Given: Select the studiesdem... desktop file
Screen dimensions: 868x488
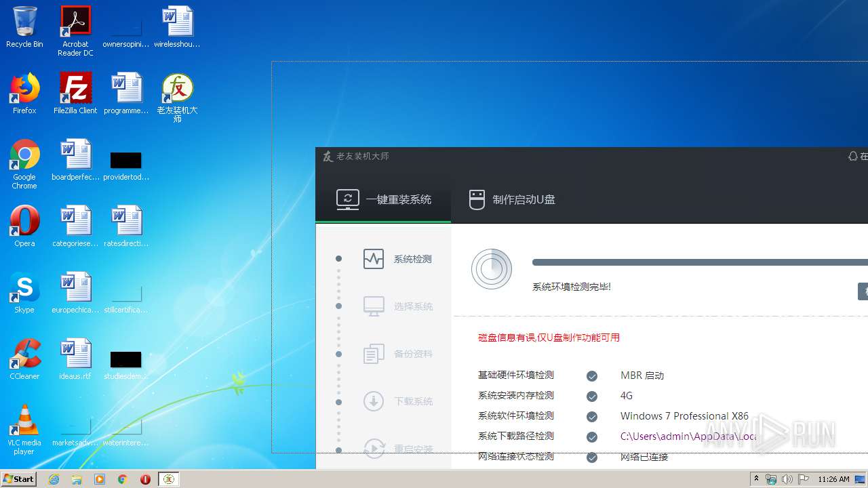Looking at the screenshot, I should coord(126,365).
